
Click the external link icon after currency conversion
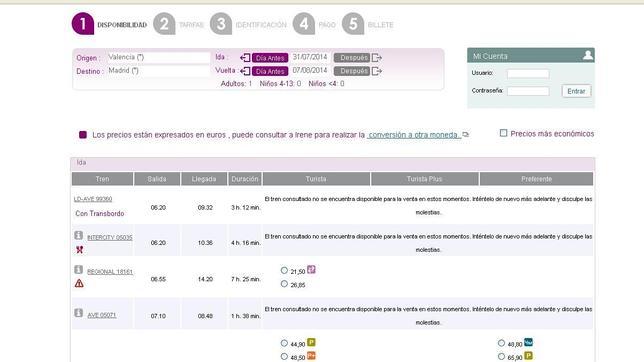465,134
